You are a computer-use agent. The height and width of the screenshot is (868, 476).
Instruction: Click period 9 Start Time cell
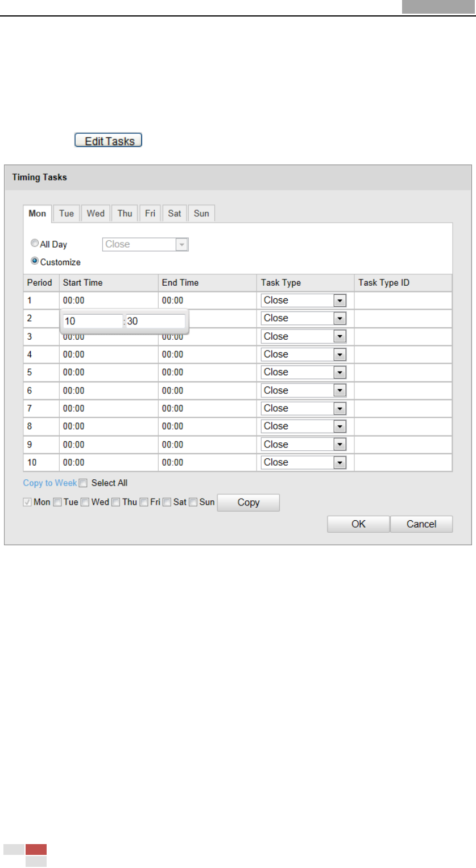pyautogui.click(x=108, y=445)
